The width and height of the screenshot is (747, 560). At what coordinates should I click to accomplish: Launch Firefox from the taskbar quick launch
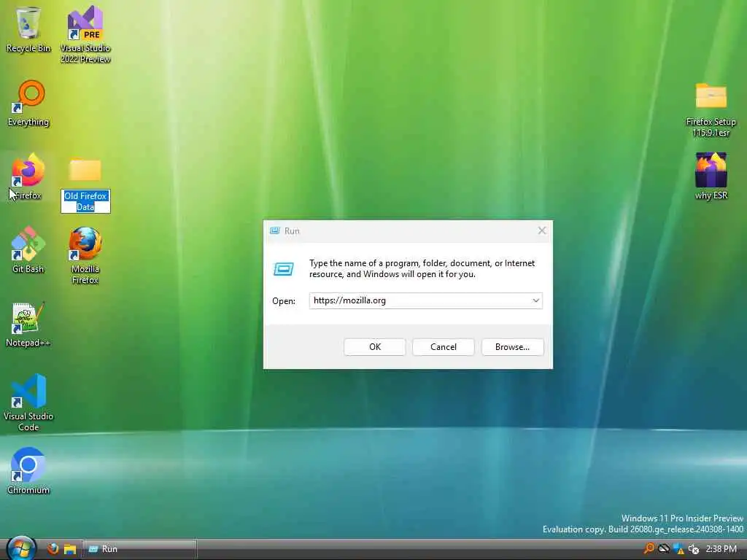click(53, 548)
